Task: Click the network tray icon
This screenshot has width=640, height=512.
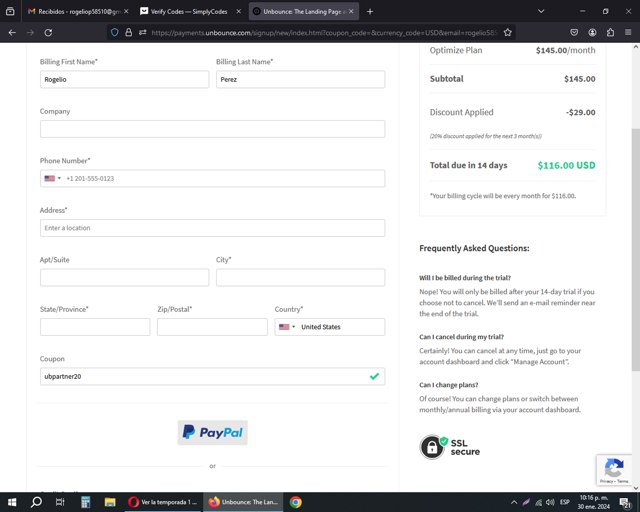Action: tap(539, 502)
